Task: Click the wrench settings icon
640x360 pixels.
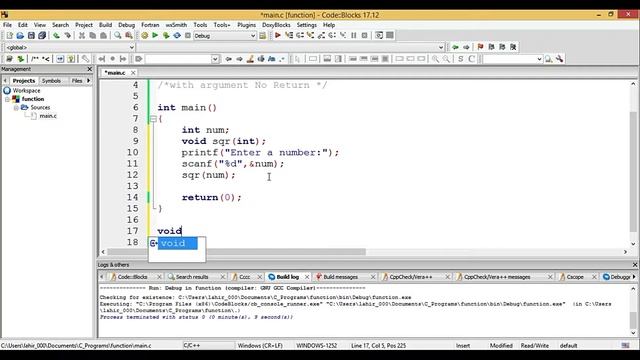Action: [x=560, y=59]
